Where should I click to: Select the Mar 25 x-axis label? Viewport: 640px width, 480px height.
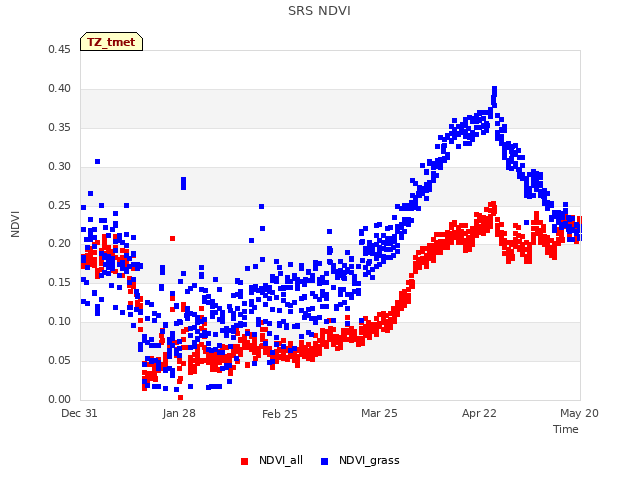coord(379,413)
